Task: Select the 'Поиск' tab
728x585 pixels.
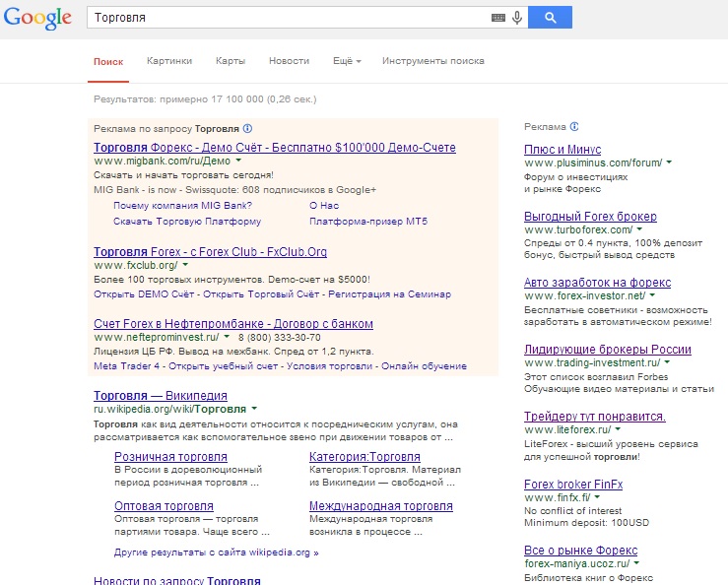Action: click(108, 61)
